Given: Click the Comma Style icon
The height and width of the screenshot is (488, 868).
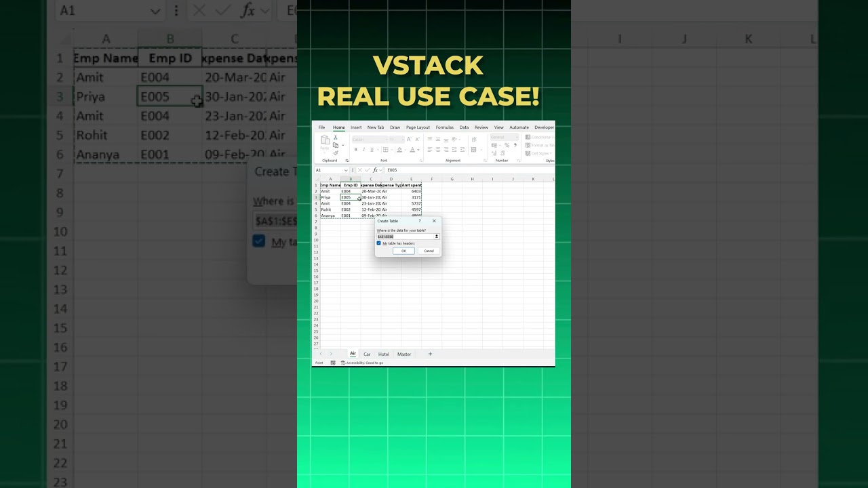Looking at the screenshot, I should coord(515,145).
